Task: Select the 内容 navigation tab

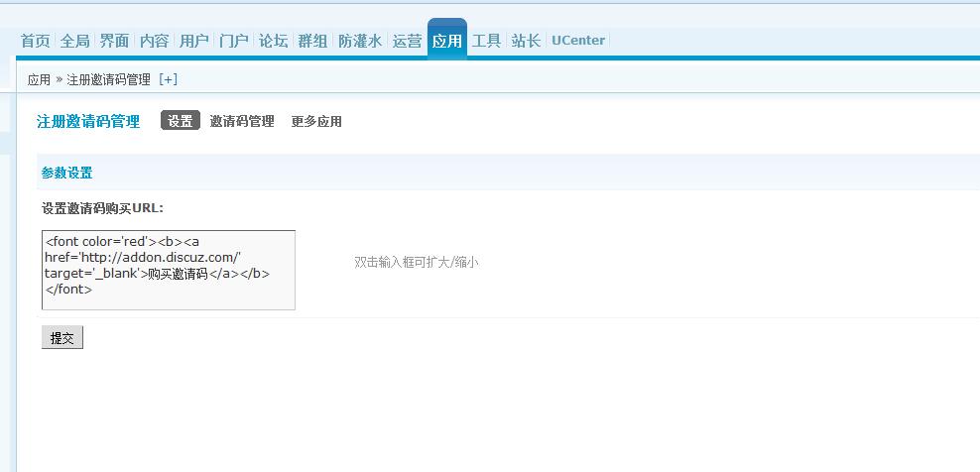Action: point(154,41)
